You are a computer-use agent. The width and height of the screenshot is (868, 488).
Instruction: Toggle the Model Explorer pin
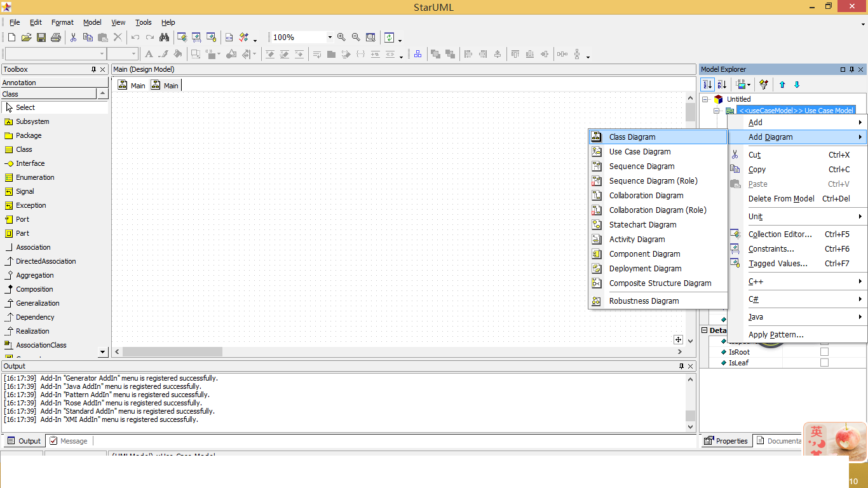852,69
